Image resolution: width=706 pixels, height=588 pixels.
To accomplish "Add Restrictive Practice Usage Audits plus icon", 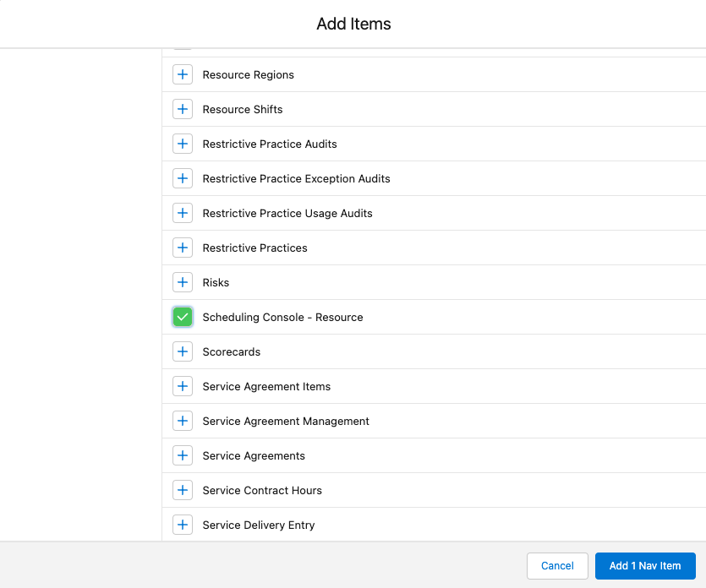I will tap(183, 213).
